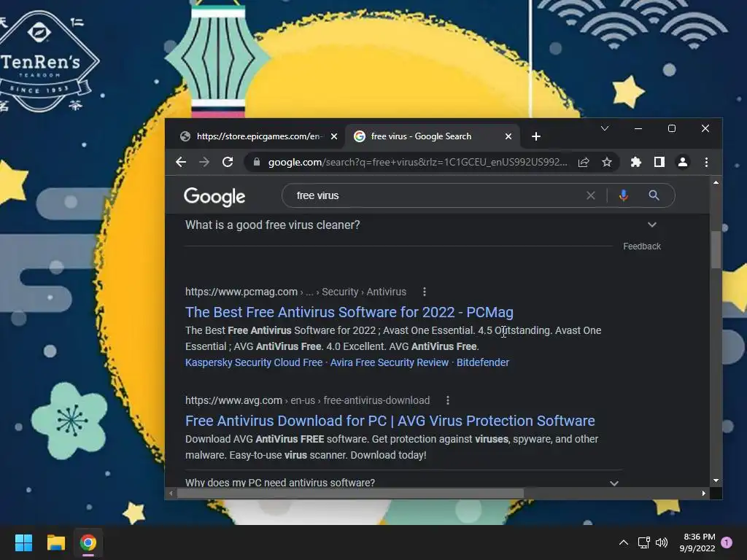Clear the search box with the X icon
This screenshot has height=560, width=747.
[591, 195]
